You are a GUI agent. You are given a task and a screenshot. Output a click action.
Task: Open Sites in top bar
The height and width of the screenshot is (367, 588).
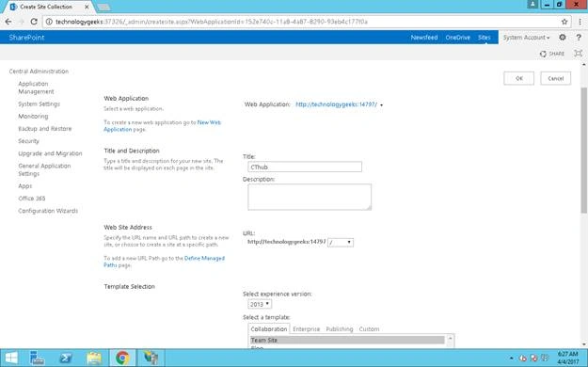coord(485,37)
